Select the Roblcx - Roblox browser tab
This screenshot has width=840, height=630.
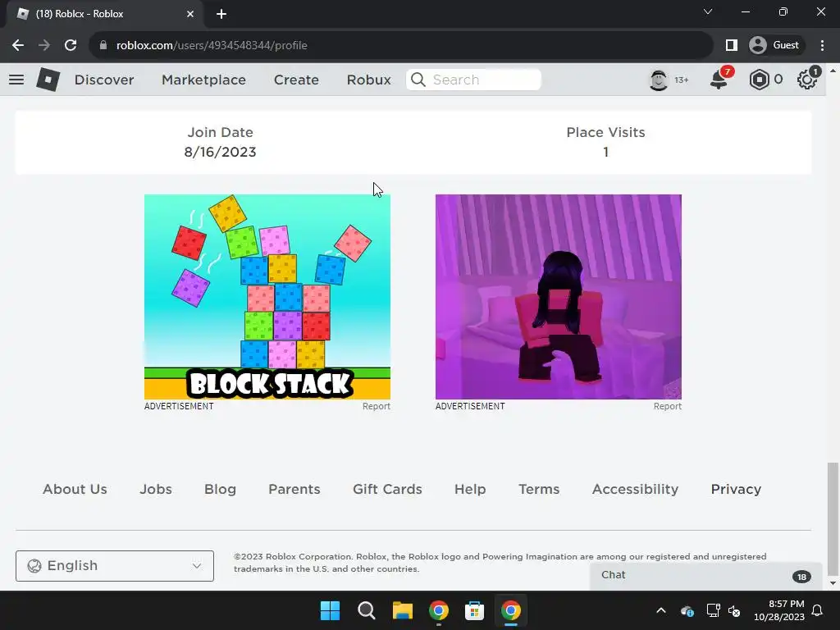pos(104,14)
